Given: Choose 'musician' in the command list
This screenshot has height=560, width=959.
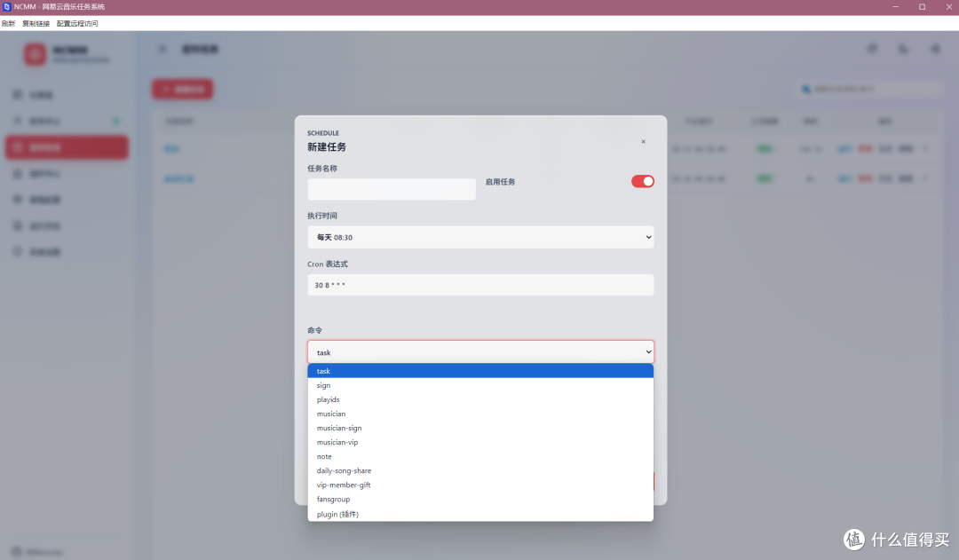Looking at the screenshot, I should coord(480,414).
